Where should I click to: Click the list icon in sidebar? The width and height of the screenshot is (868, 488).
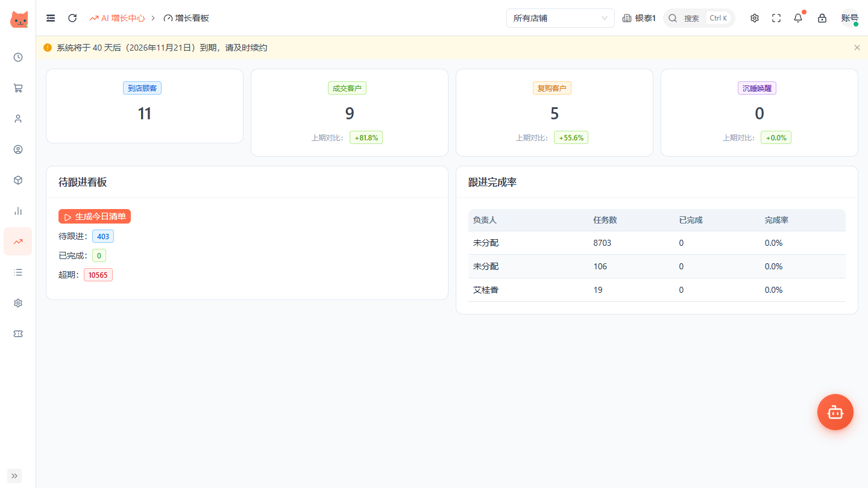[18, 272]
